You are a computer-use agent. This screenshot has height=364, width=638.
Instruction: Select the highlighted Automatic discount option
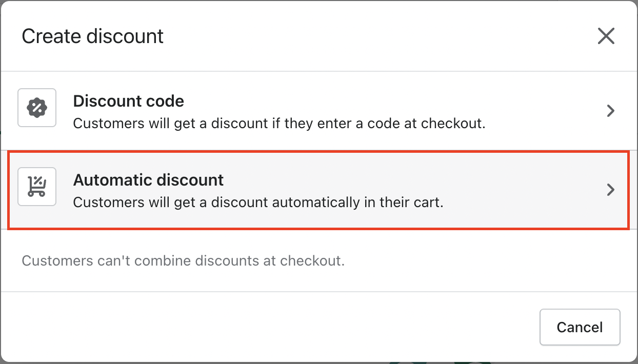318,190
